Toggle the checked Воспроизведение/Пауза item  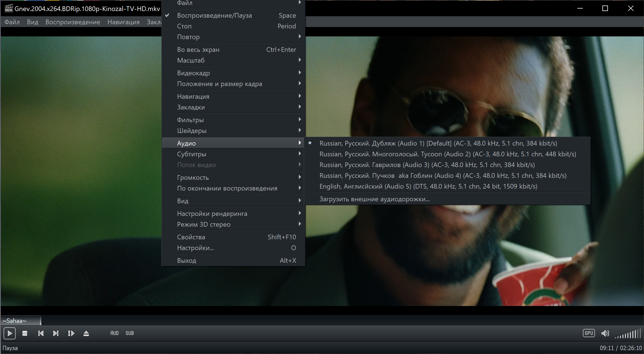(x=214, y=15)
